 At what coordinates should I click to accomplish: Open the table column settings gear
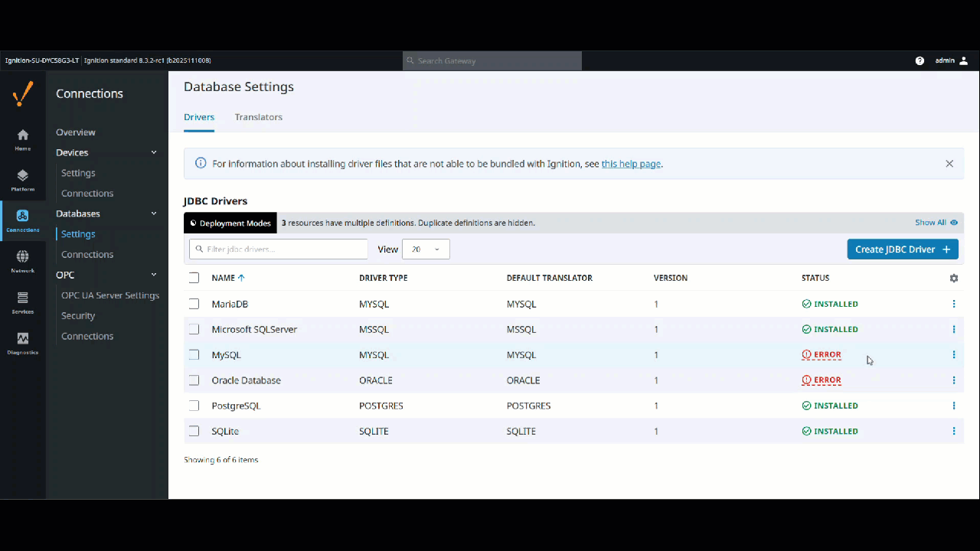pyautogui.click(x=953, y=278)
